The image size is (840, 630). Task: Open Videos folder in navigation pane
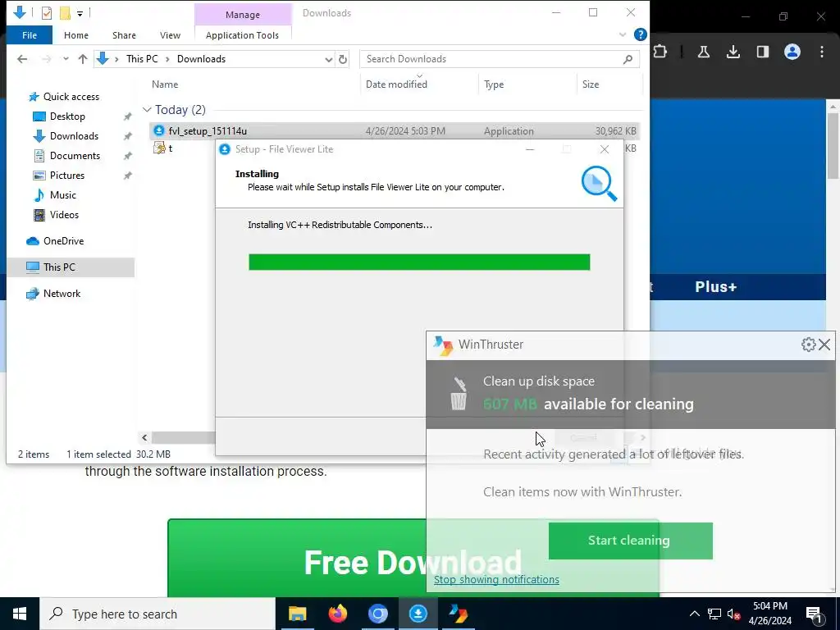[64, 215]
